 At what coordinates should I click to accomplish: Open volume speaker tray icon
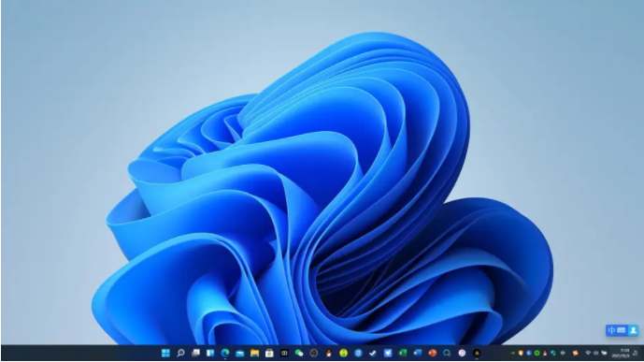(596, 353)
